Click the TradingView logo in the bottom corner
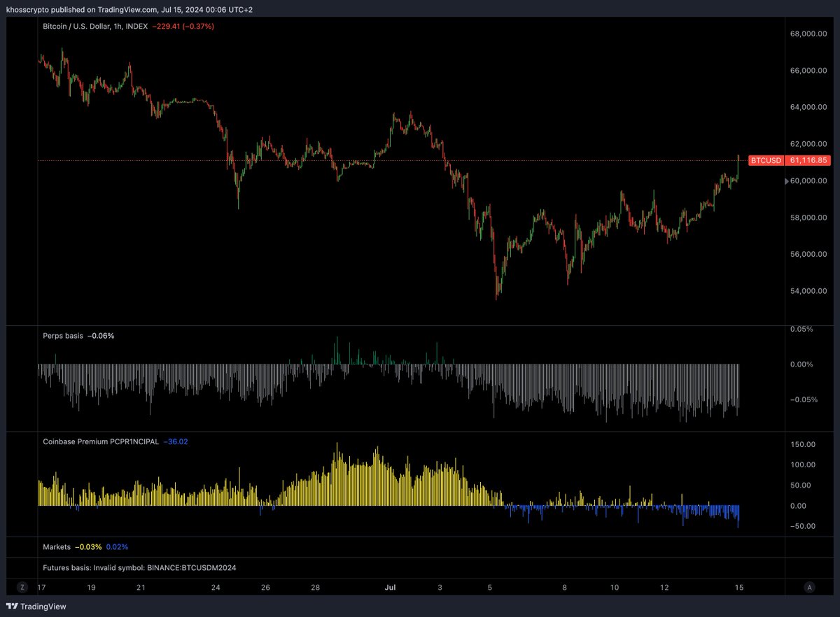The image size is (840, 617). point(34,607)
